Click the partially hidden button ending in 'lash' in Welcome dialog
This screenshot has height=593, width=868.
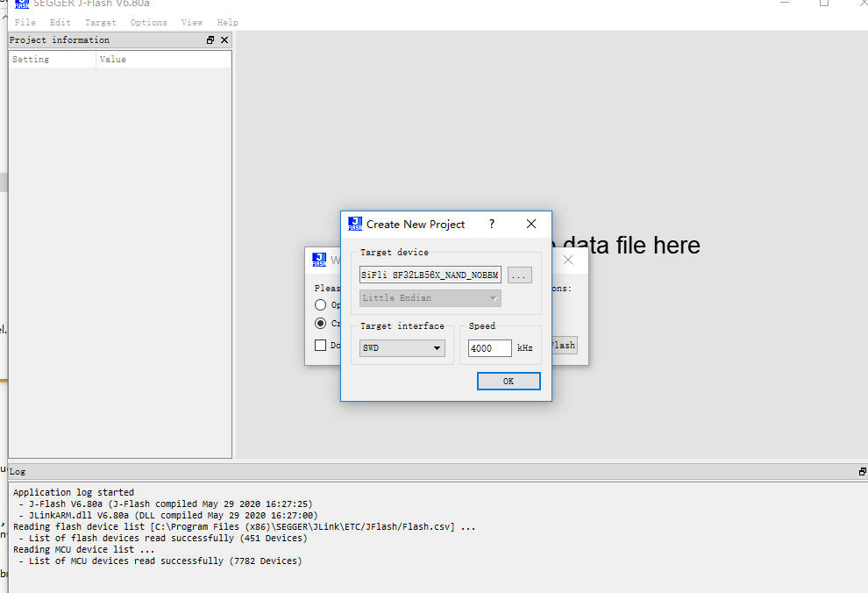click(x=565, y=345)
